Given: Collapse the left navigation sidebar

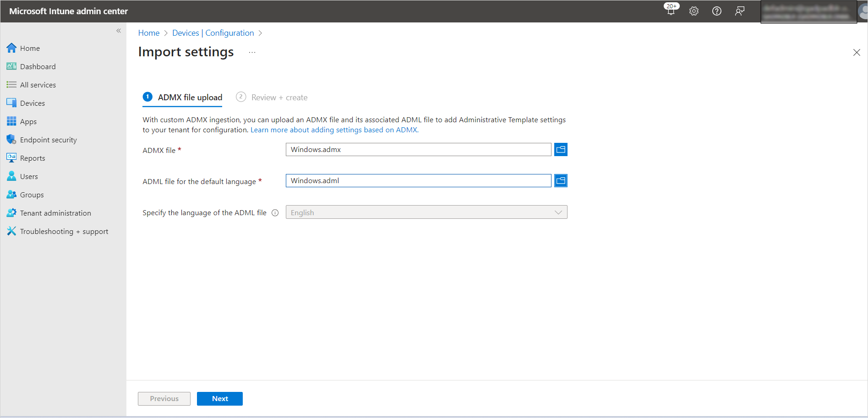Looking at the screenshot, I should [x=119, y=31].
